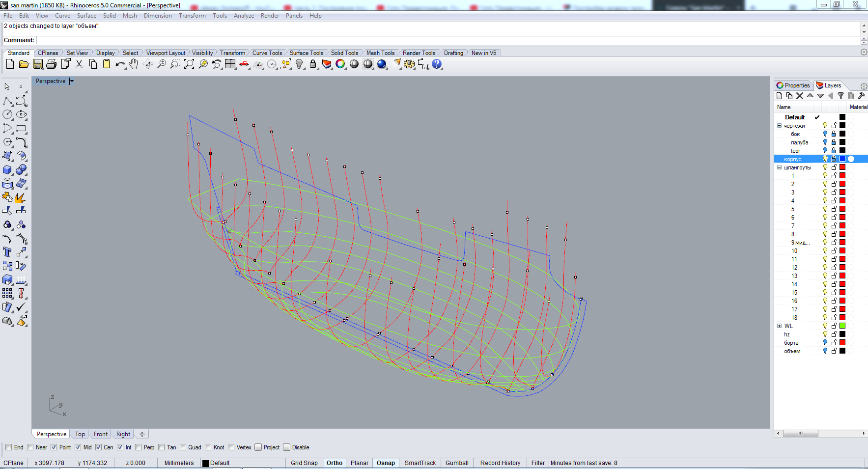Viewport: 868px width, 469px height.
Task: Click the Save file icon in toolbar
Action: click(38, 64)
